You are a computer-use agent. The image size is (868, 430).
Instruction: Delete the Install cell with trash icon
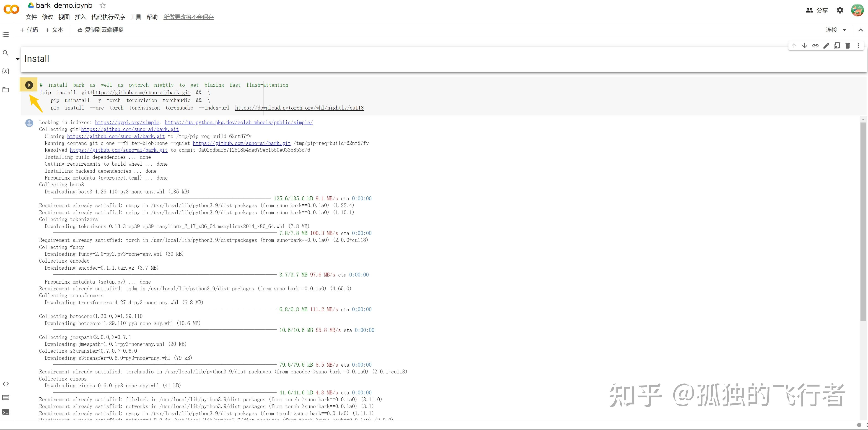[x=848, y=46]
